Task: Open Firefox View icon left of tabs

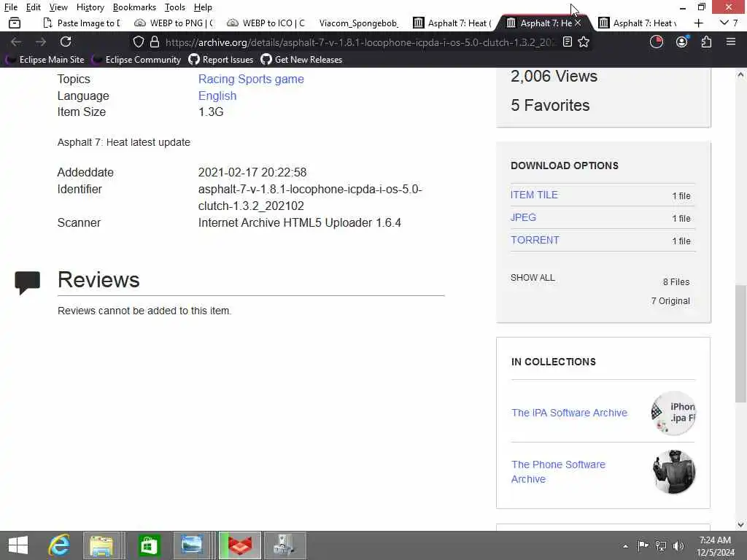Action: click(x=15, y=23)
